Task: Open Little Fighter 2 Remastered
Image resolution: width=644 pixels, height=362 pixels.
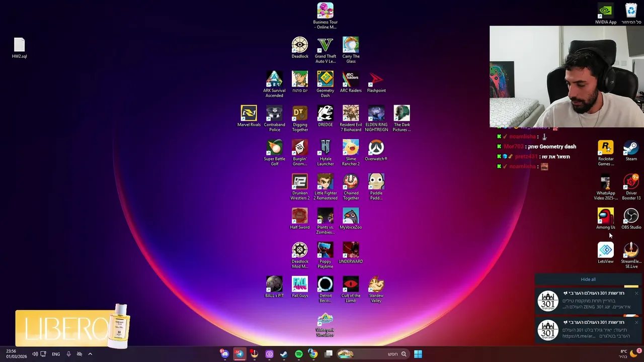Action: click(x=325, y=187)
